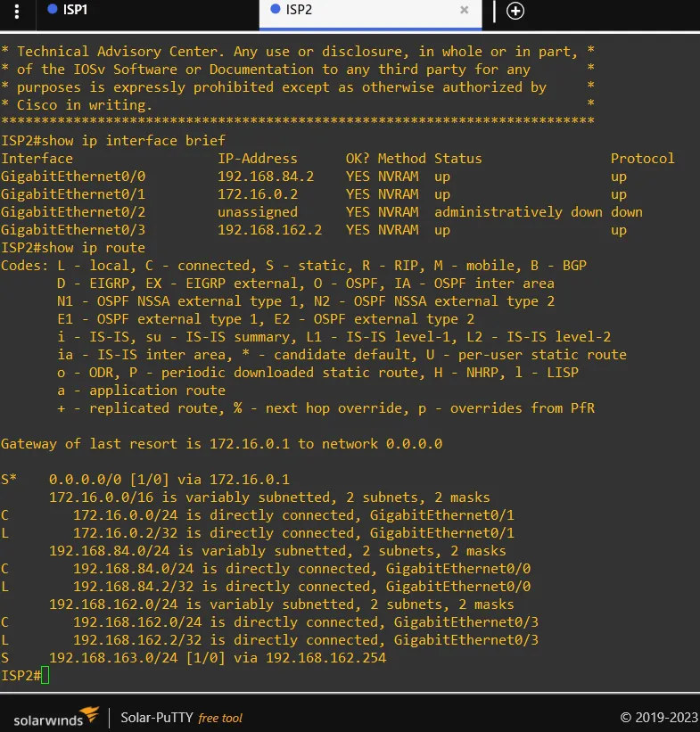Image resolution: width=700 pixels, height=732 pixels.
Task: Click the 172.16.0.0/16 variably subnetted line
Action: pyautogui.click(x=269, y=498)
